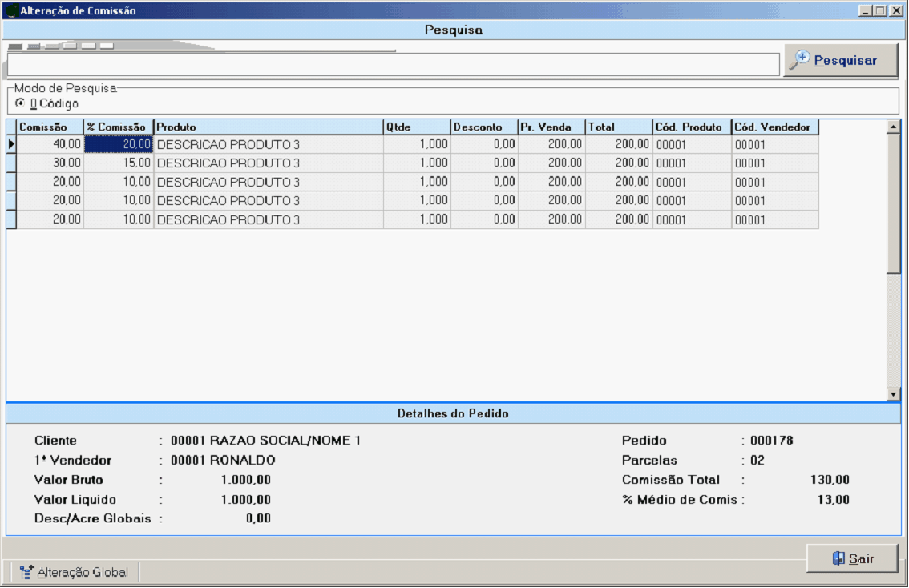This screenshot has width=909, height=588.
Task: Select the 30,00 Comissão cell
Action: pyautogui.click(x=50, y=163)
